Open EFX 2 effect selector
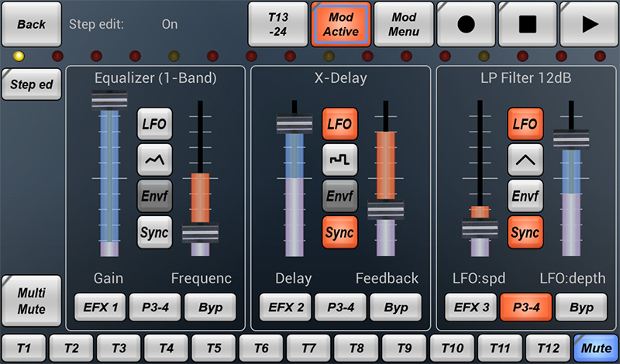 tap(284, 307)
